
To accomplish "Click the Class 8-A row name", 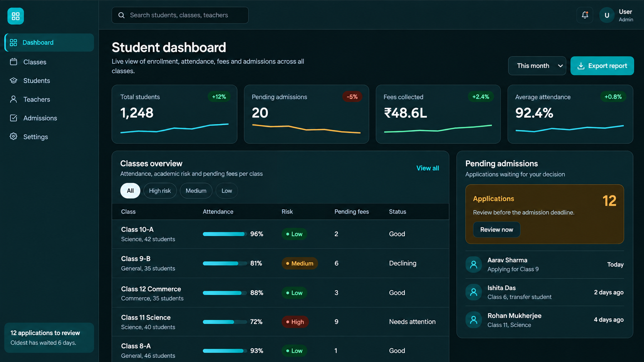I will pos(136,346).
